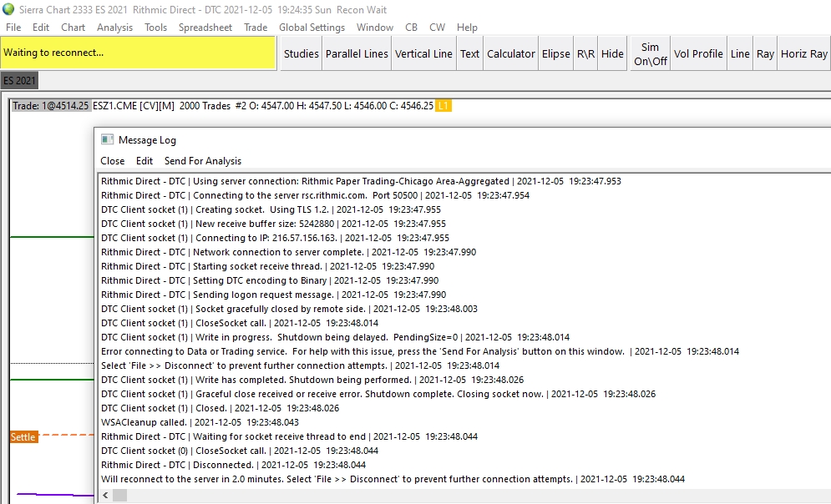
Task: Click Close in Message Log menu
Action: pos(113,161)
